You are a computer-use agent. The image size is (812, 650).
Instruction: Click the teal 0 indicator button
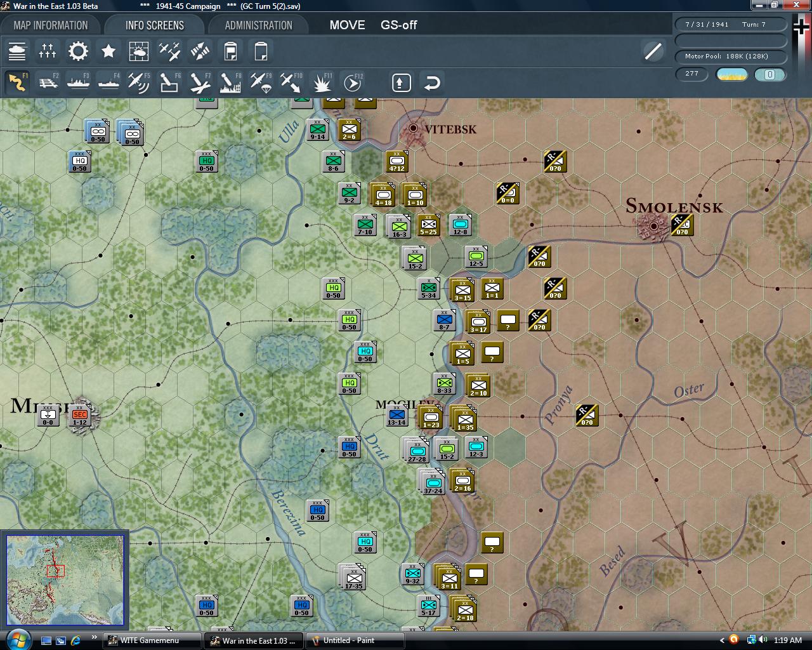click(769, 74)
